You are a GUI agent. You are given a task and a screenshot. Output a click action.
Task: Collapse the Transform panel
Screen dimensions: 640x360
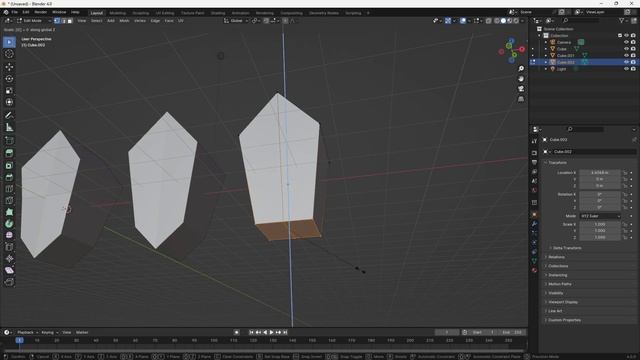coord(557,162)
